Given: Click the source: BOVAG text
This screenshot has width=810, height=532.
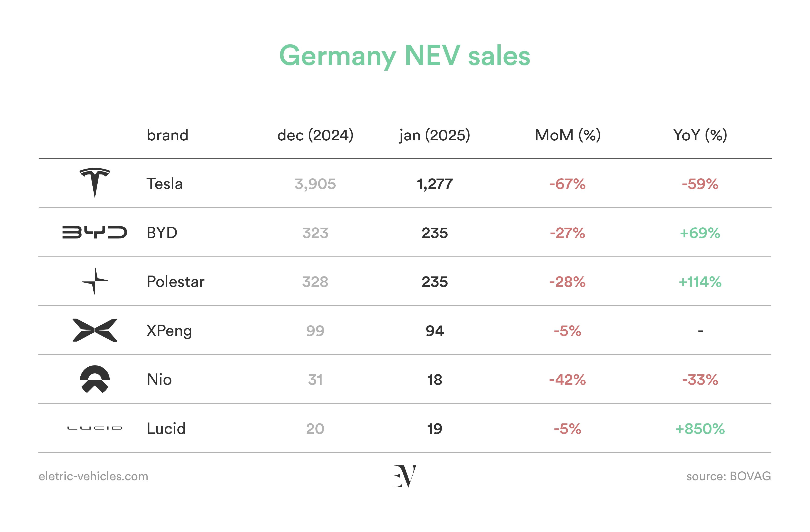Looking at the screenshot, I should click(729, 476).
